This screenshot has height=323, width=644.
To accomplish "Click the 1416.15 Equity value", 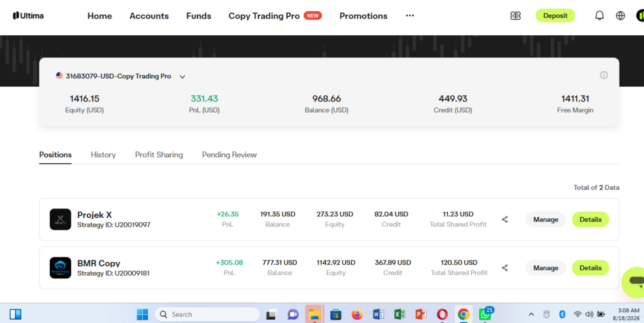I will tap(85, 99).
